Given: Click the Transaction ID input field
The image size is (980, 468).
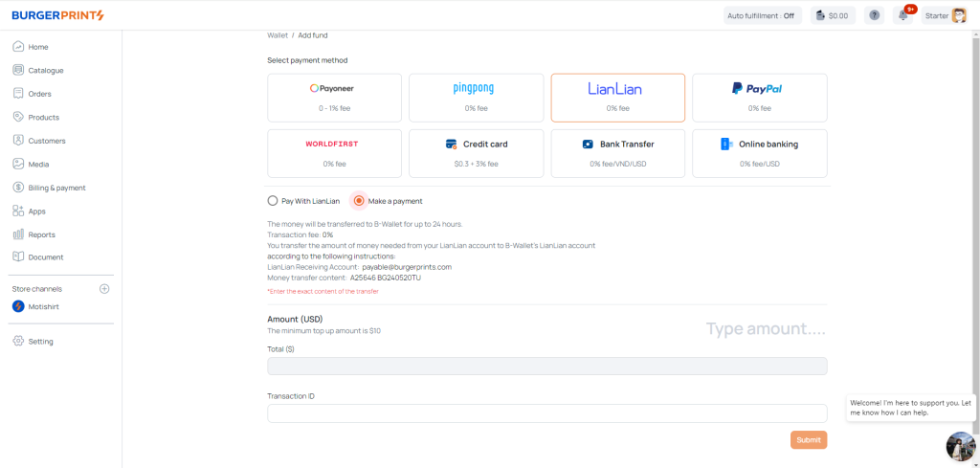Looking at the screenshot, I should pyautogui.click(x=546, y=413).
